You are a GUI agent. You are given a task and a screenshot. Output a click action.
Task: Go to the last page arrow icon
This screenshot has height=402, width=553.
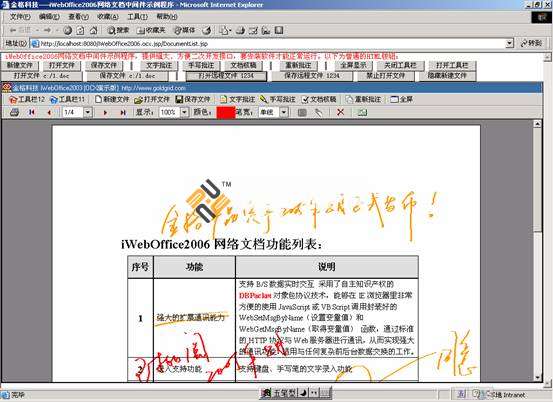click(123, 112)
